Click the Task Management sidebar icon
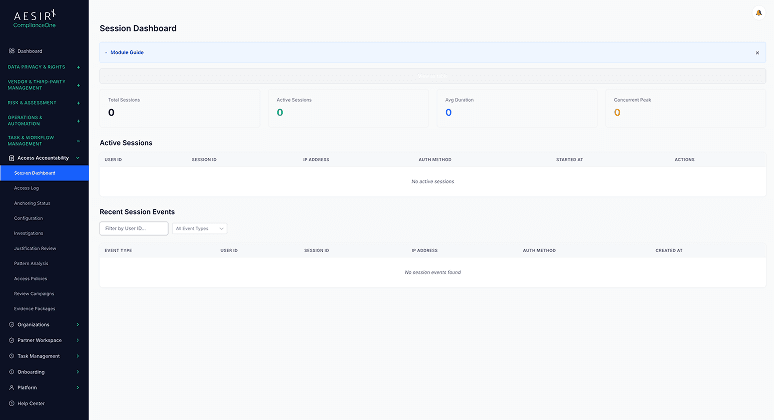774x420 pixels. [12, 356]
